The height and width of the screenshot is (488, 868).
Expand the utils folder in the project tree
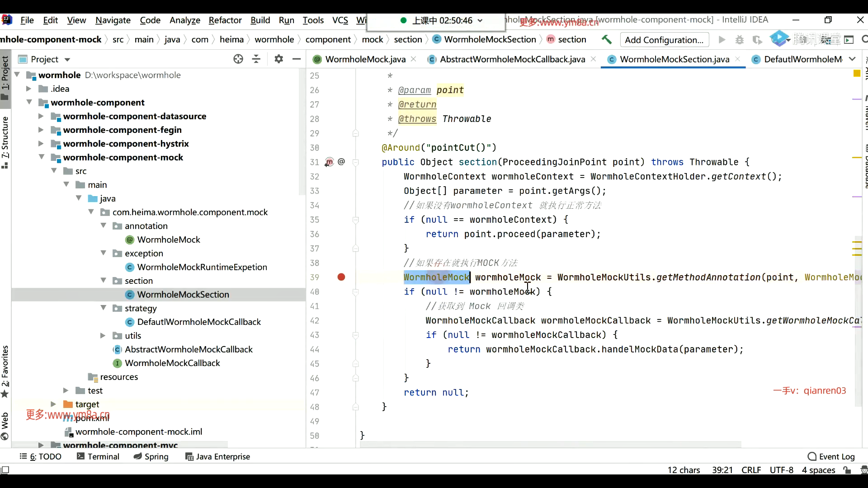tap(103, 335)
